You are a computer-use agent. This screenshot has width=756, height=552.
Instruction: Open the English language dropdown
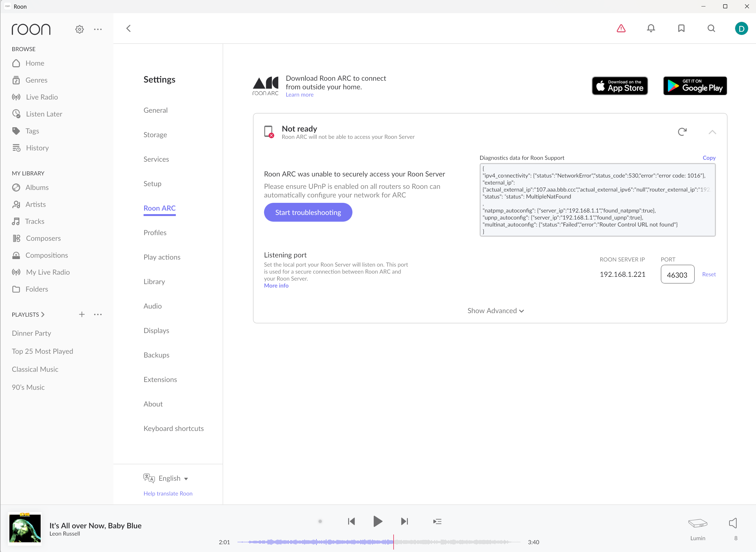(x=173, y=478)
